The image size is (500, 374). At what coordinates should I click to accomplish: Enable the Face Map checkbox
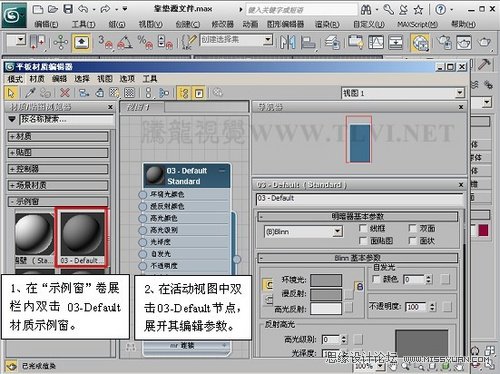click(x=363, y=240)
